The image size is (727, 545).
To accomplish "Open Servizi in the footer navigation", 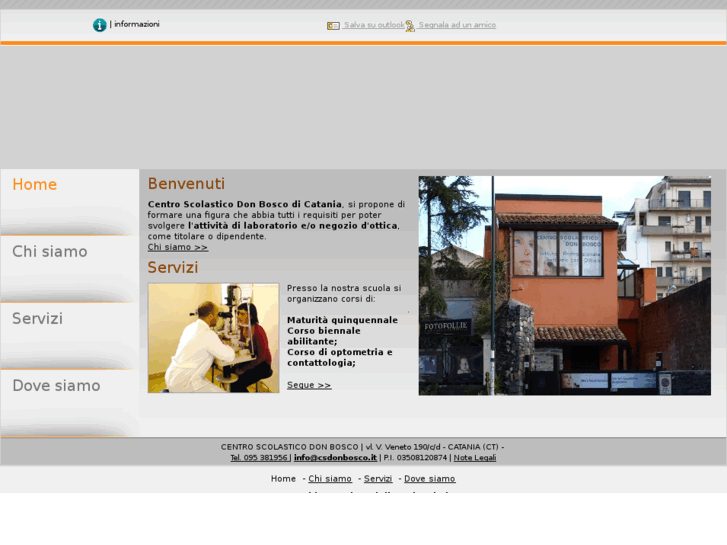I will point(378,479).
